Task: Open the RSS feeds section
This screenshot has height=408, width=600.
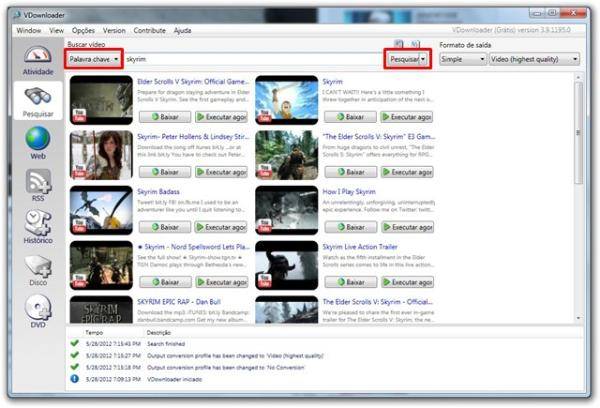Action: pos(38,186)
